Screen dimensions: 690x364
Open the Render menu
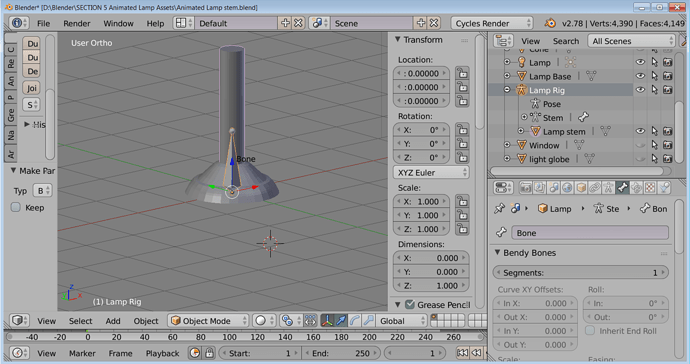[77, 23]
